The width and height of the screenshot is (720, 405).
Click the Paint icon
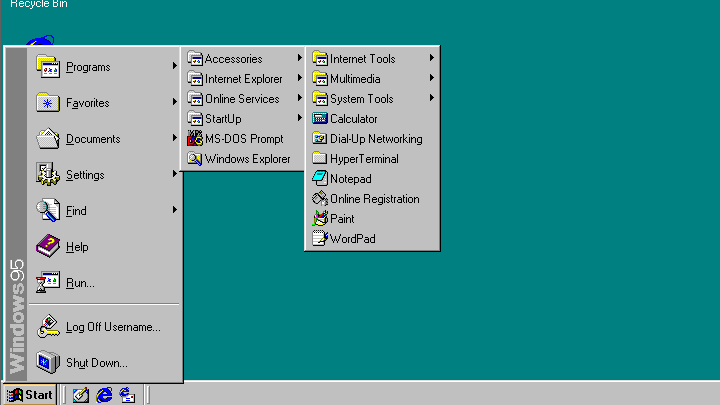coord(320,219)
